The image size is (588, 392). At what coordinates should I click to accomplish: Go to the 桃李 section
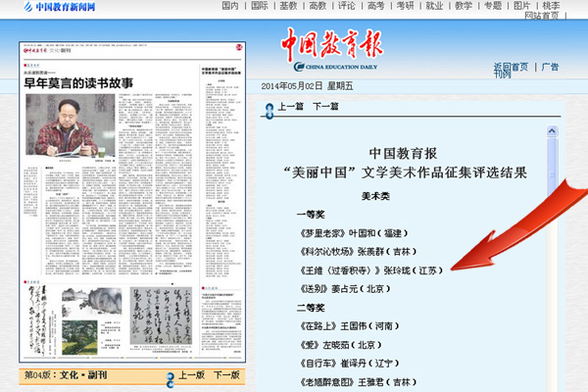pyautogui.click(x=551, y=6)
